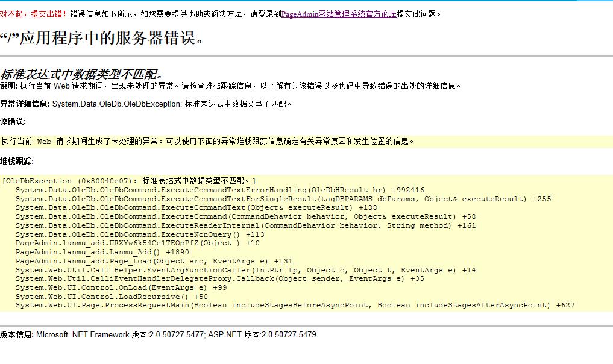Image resolution: width=613 pixels, height=364 pixels.
Task: Click the Lanmu_Add() +1890 trace line
Action: 102,252
